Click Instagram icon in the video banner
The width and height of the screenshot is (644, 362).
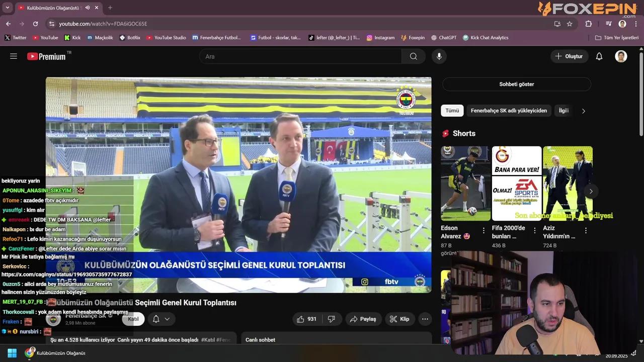coord(365,282)
